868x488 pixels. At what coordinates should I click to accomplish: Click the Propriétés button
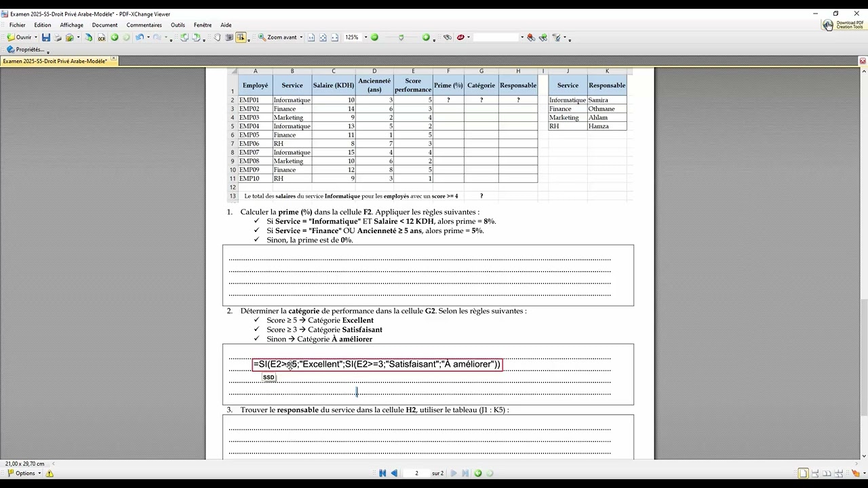[26, 49]
